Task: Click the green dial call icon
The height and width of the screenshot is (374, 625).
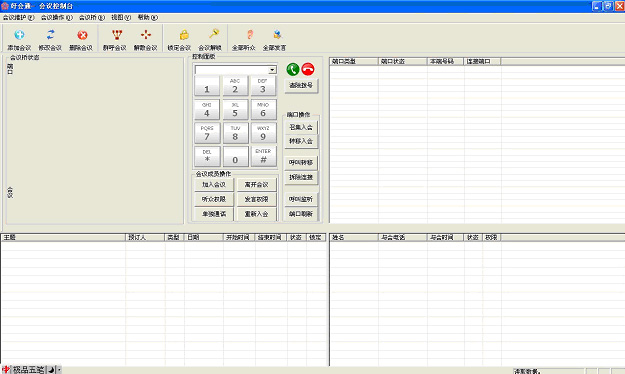Action: (x=293, y=69)
